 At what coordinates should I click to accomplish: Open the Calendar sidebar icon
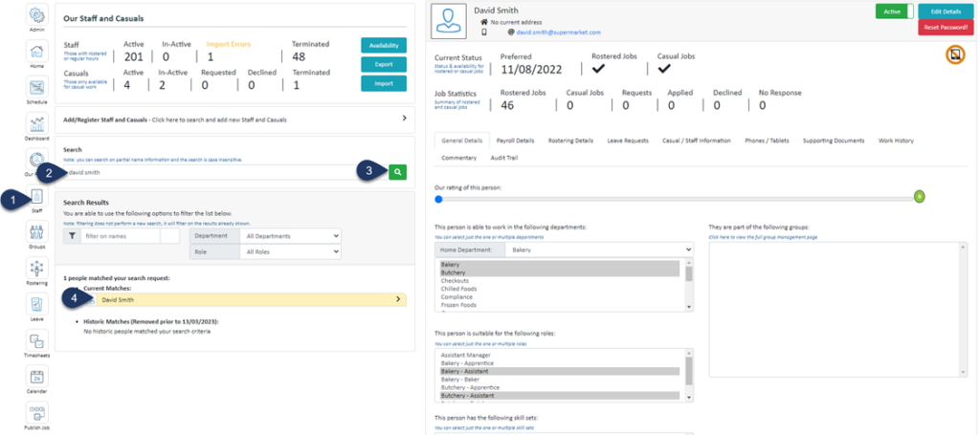point(37,377)
